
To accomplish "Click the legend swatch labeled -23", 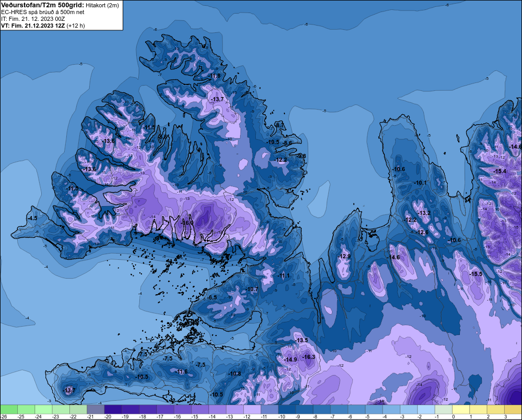I will (x=61, y=410).
